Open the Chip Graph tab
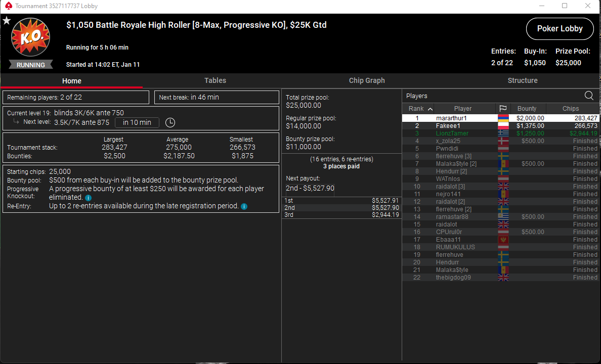601x364 pixels. 367,80
